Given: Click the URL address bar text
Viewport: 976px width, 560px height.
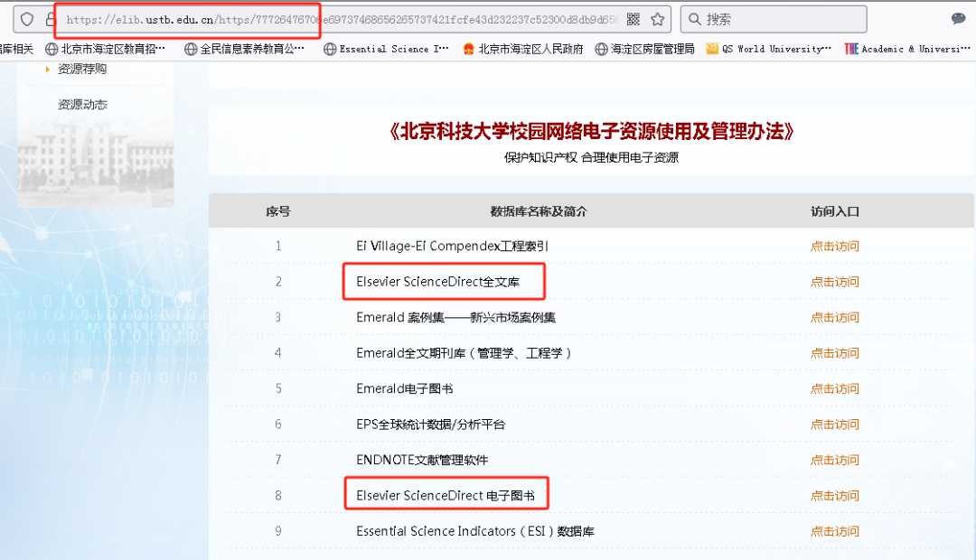Looking at the screenshot, I should click(x=341, y=19).
